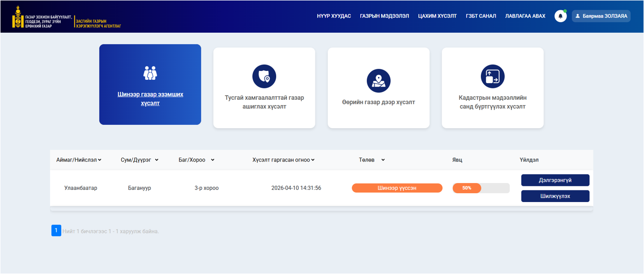Open the Баг/Хороо column filter
The height and width of the screenshot is (274, 644).
[213, 160]
